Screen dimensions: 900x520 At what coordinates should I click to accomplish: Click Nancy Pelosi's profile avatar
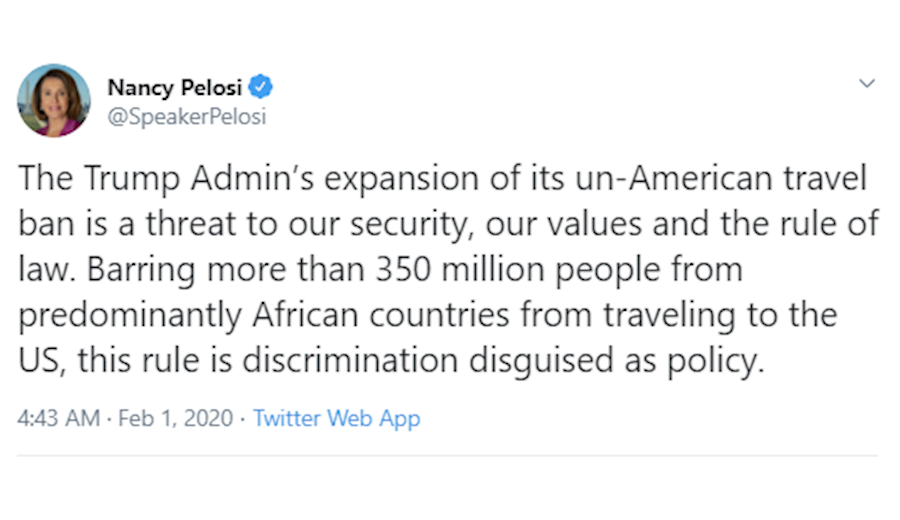coord(54,100)
